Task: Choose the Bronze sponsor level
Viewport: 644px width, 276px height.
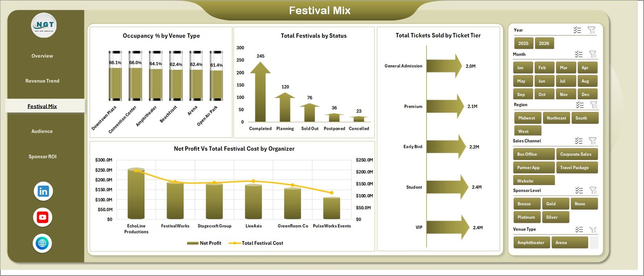Action: (x=527, y=204)
